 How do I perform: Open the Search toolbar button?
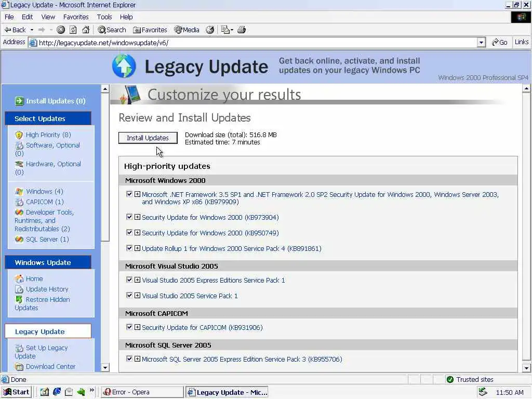click(112, 30)
